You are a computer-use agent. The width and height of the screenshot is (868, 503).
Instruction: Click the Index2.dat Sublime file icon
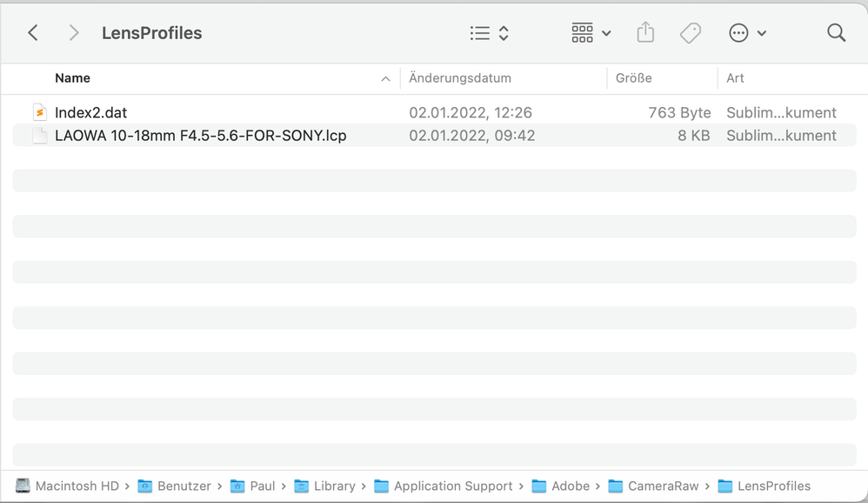40,112
